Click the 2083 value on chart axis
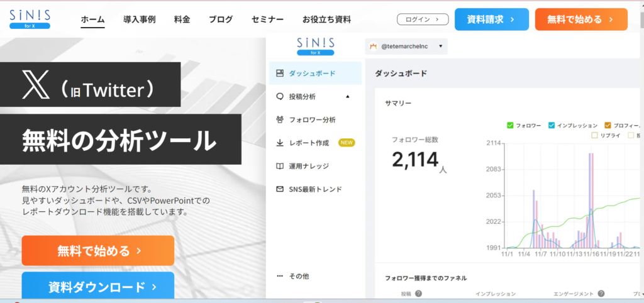The height and width of the screenshot is (303, 644). (494, 169)
